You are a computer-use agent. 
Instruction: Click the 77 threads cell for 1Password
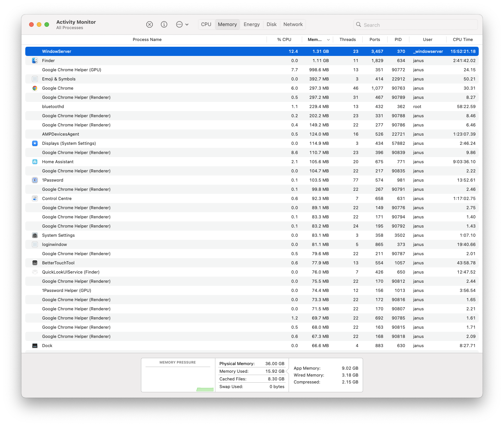coord(356,180)
